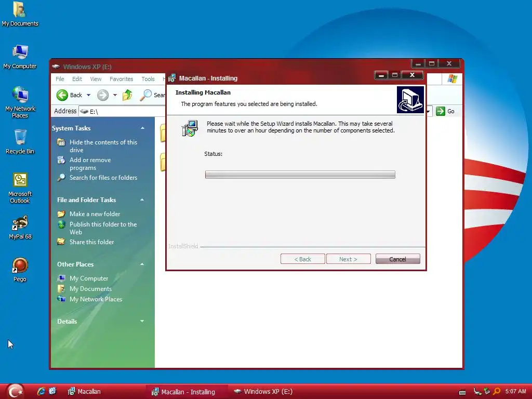Screen dimensions: 532x399
Task: Click Publish this folder to the Web
Action: click(x=103, y=228)
